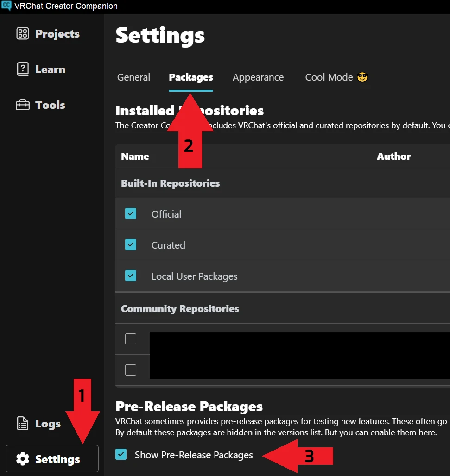This screenshot has width=450, height=476.
Task: Click the Built-In Repositories section header
Action: pos(170,183)
